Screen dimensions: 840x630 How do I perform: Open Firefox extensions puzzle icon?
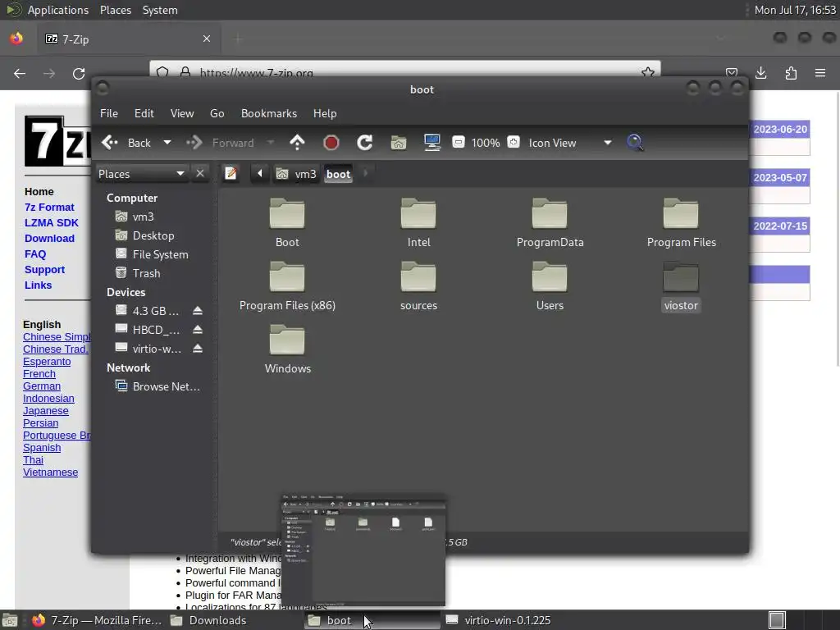(791, 73)
